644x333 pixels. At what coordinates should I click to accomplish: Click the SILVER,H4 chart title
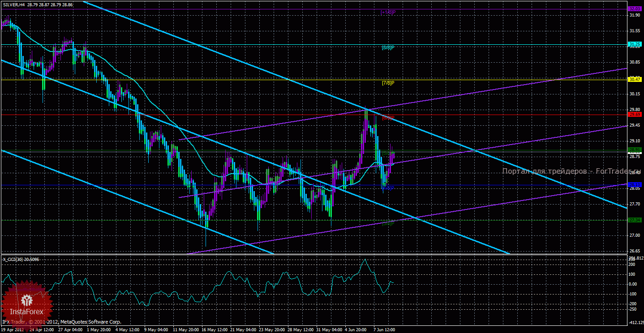point(13,4)
